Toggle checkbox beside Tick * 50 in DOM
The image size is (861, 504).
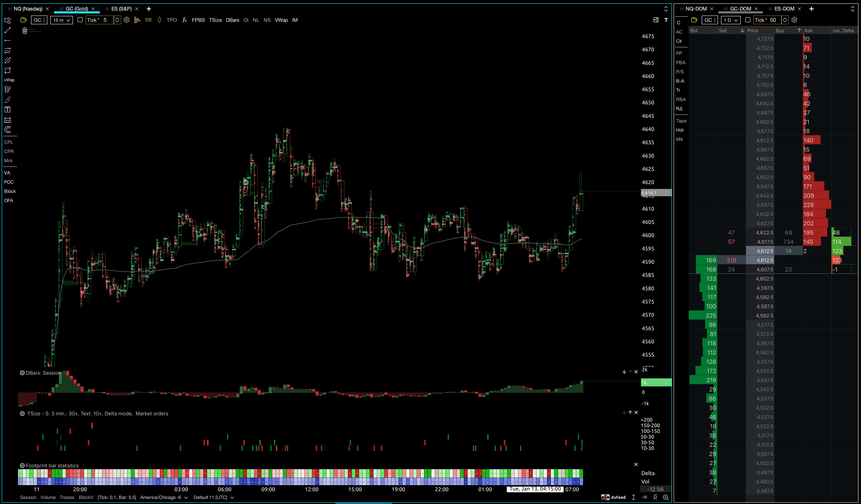[748, 20]
